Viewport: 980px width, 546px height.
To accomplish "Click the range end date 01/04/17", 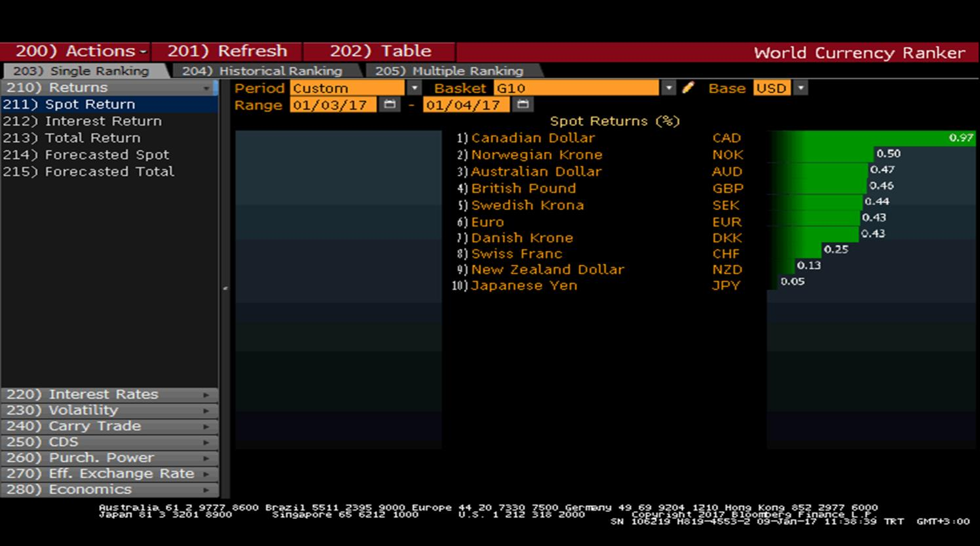I will pos(466,105).
